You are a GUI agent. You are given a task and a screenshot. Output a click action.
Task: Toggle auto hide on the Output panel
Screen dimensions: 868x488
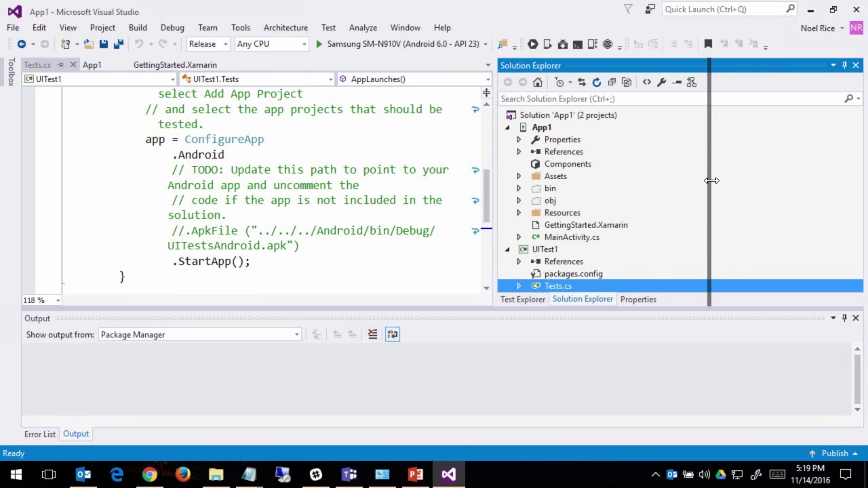(844, 318)
